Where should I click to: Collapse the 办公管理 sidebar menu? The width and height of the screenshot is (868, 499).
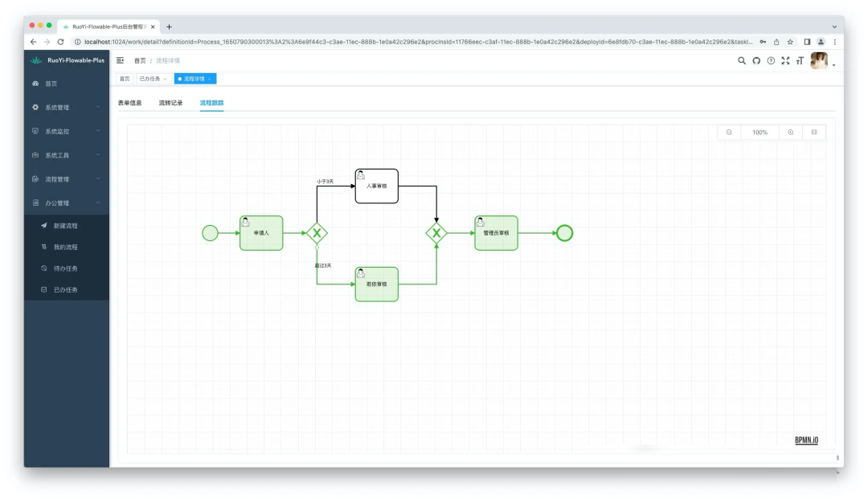pos(66,203)
